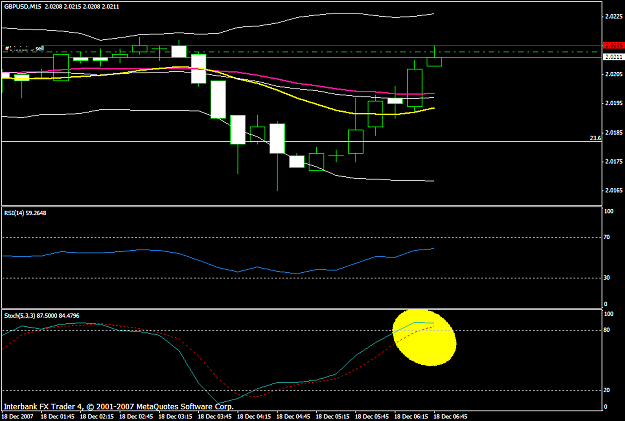
Task: Click the 18 Dec 2007 date label
Action: [x=18, y=417]
